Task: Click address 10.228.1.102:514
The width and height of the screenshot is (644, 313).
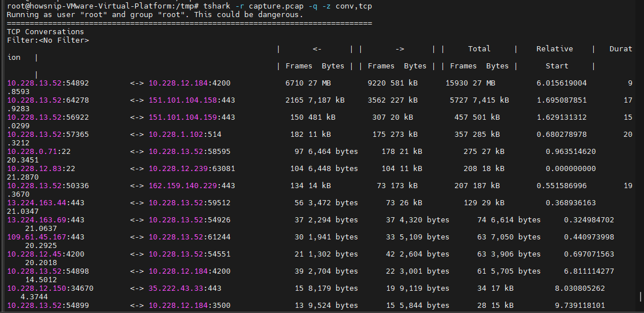Action: click(x=185, y=135)
